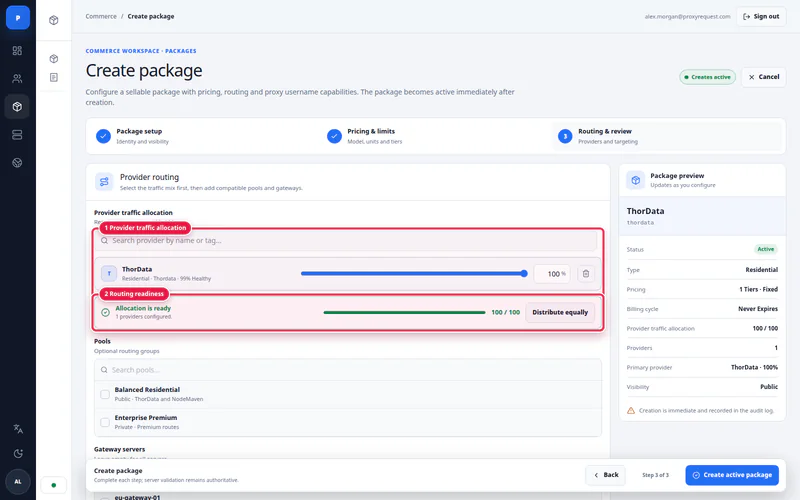
Task: Select the highlighted packages cube icon in sidebar
Action: pyautogui.click(x=17, y=107)
